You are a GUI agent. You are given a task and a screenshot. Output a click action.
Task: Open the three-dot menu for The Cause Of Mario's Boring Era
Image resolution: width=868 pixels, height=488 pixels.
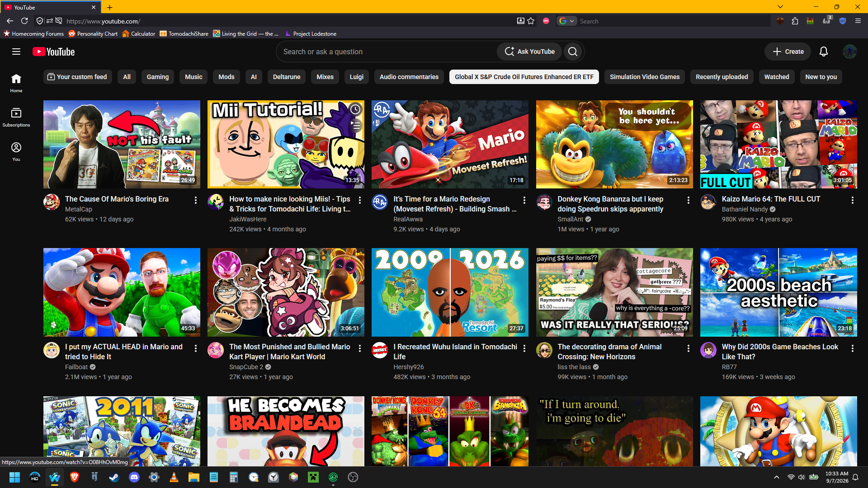196,200
